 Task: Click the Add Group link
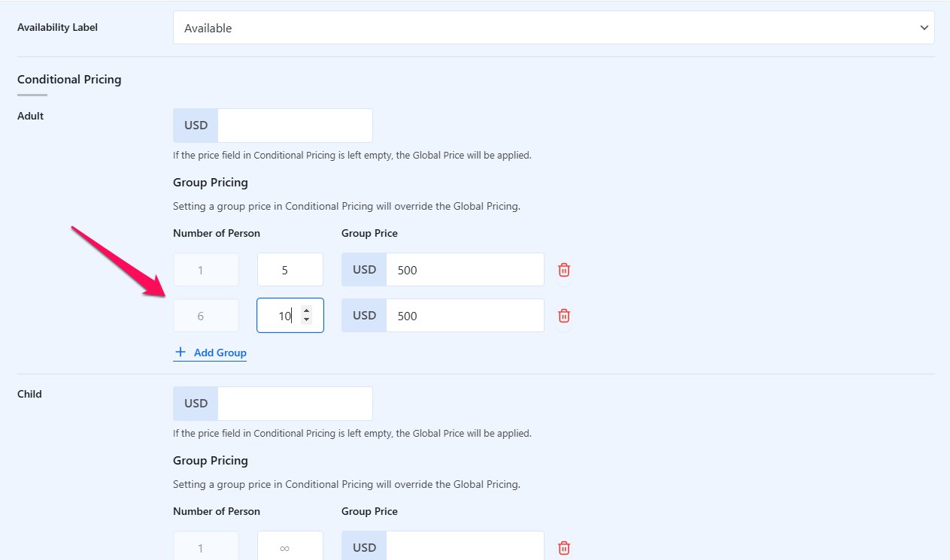(x=217, y=352)
